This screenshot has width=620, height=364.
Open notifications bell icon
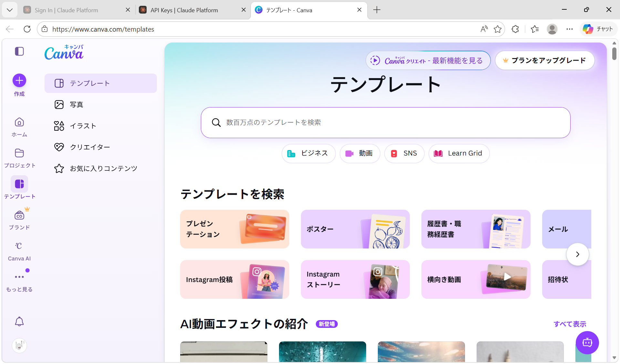tap(19, 321)
